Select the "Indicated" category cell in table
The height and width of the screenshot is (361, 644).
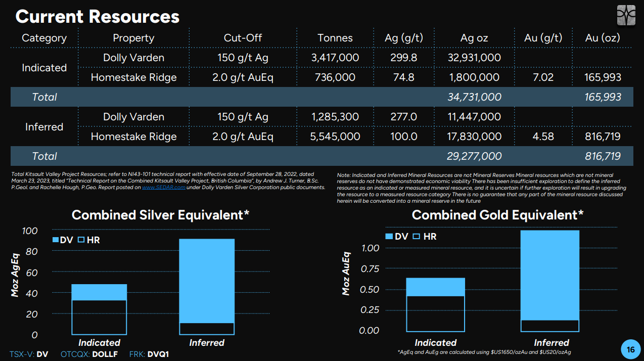44,68
